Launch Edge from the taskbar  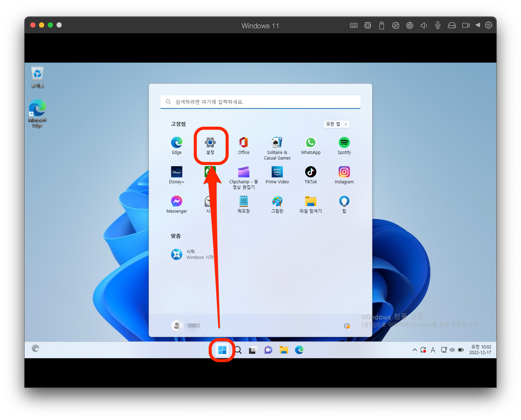299,350
